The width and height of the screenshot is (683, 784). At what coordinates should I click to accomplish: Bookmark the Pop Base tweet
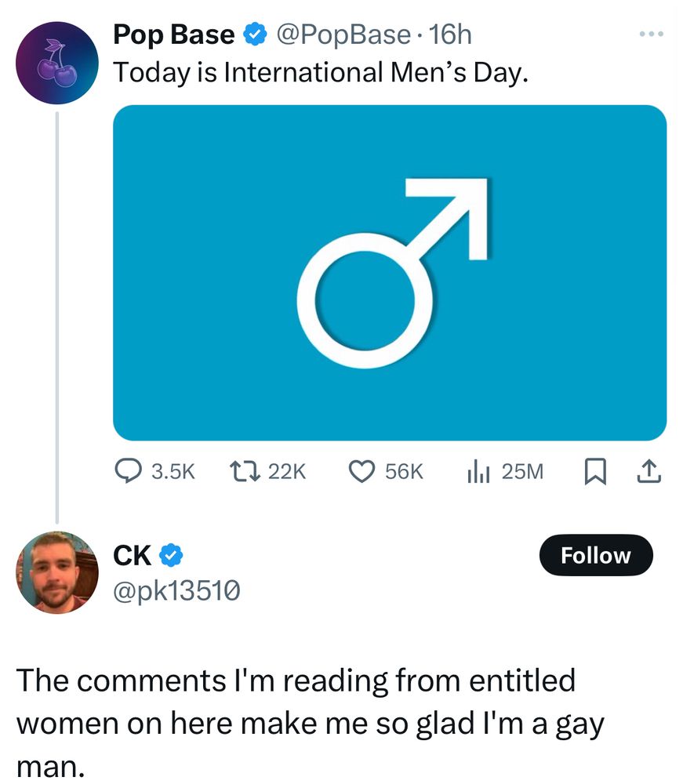594,470
